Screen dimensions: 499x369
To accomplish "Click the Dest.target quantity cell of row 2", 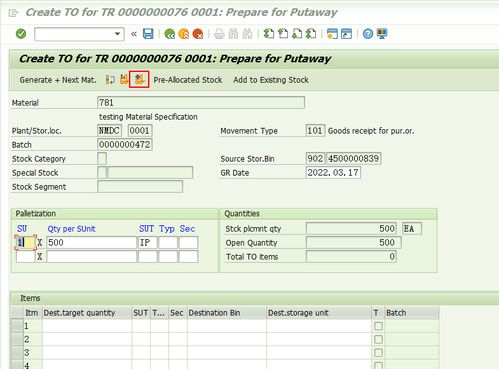I will (87, 339).
